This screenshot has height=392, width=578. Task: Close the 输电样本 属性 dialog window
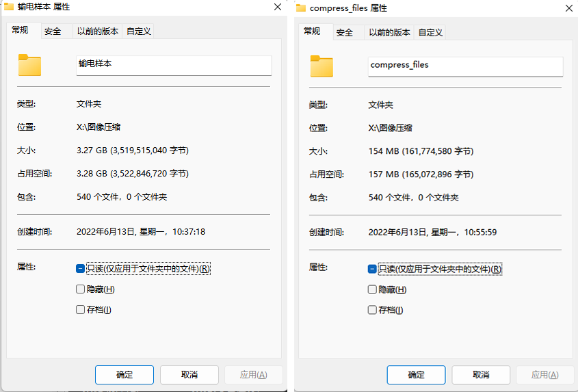coord(277,8)
